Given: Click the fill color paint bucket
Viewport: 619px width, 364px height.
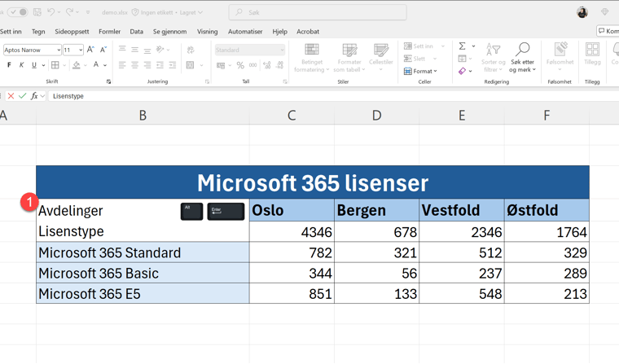Looking at the screenshot, I should click(77, 65).
